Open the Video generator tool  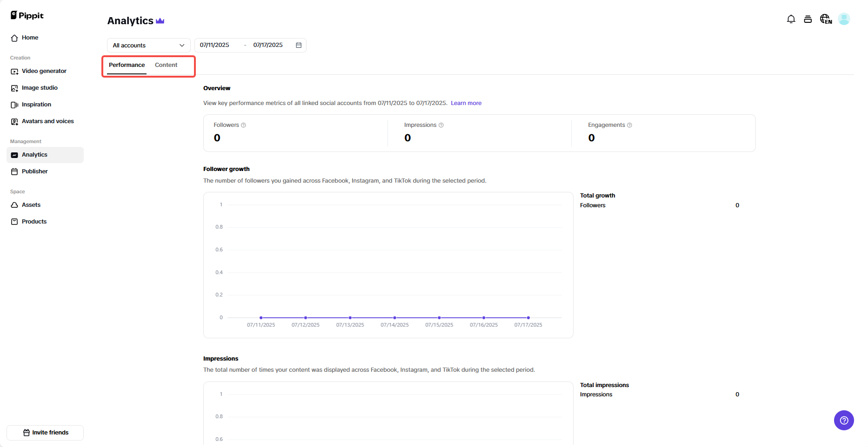tap(44, 71)
